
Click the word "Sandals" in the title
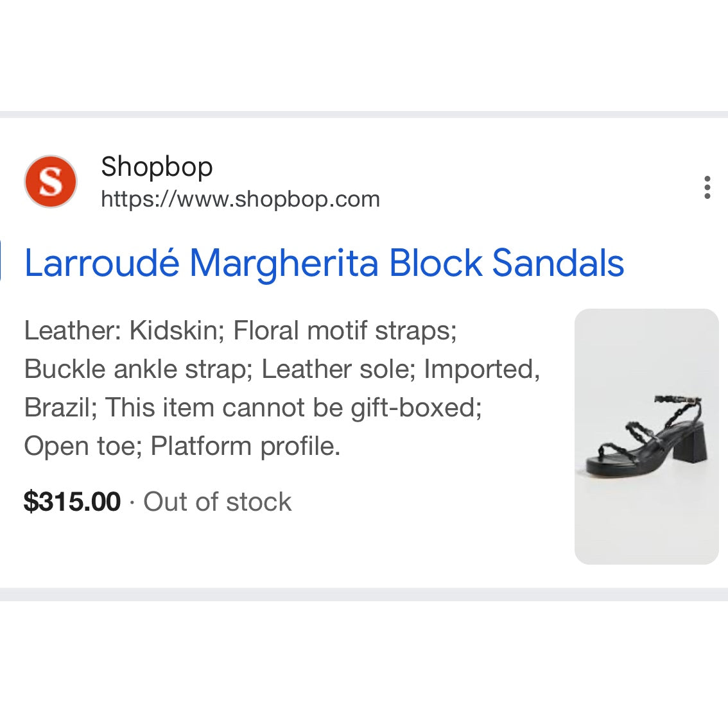[558, 264]
